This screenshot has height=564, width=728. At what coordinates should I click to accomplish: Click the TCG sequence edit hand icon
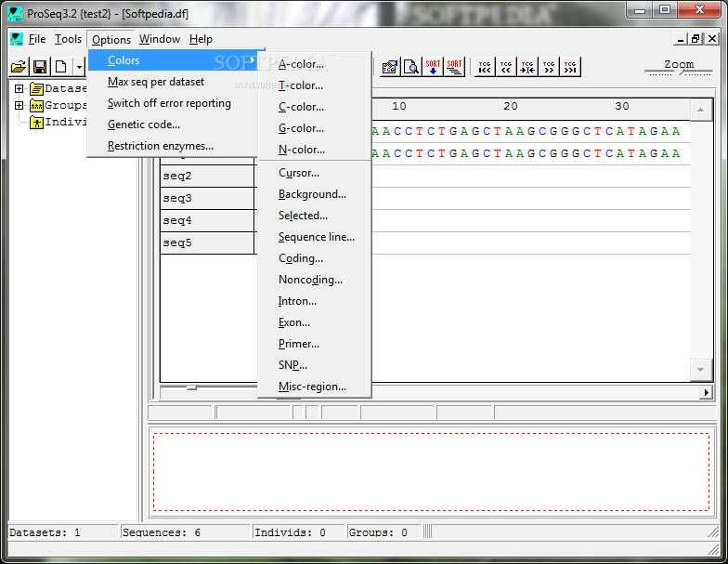click(x=390, y=67)
